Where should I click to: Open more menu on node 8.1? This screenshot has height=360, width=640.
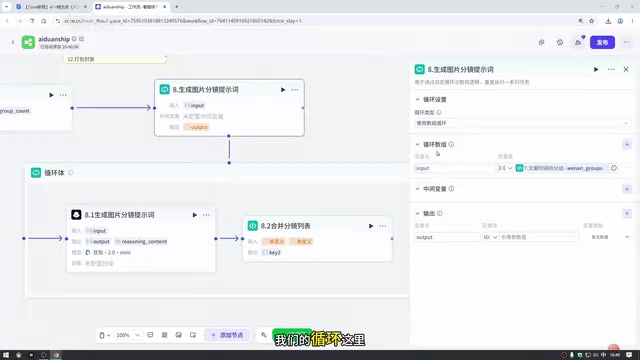tap(206, 215)
